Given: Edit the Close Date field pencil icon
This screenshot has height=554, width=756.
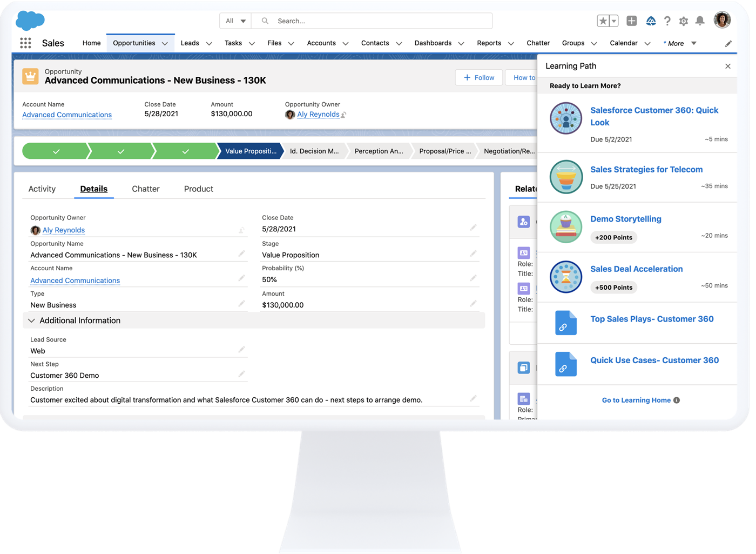Looking at the screenshot, I should tap(473, 228).
